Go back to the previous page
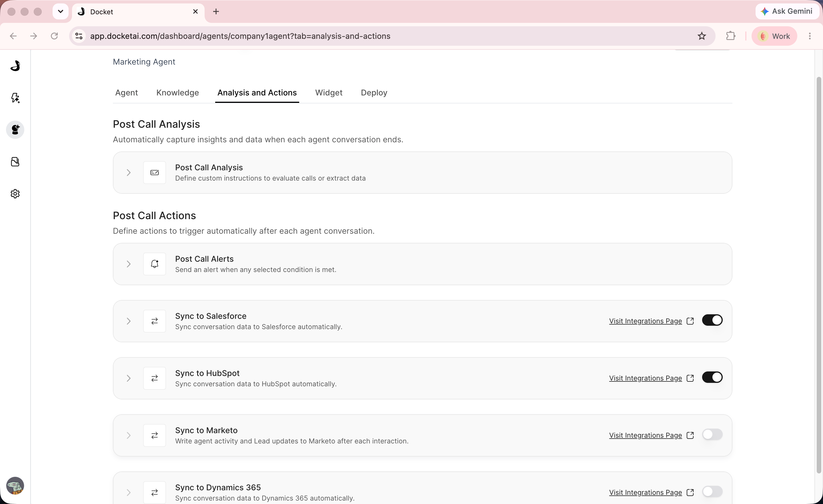823x504 pixels. click(x=13, y=36)
